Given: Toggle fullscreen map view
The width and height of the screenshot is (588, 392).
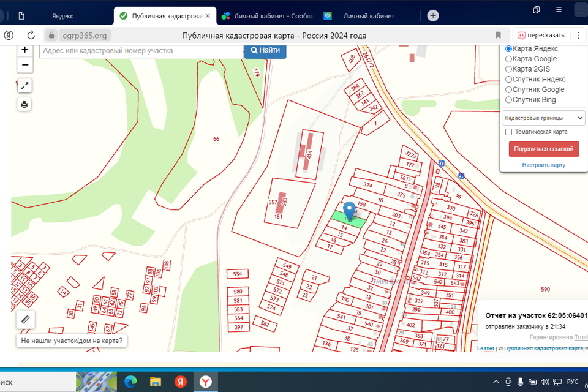Looking at the screenshot, I should tap(24, 86).
